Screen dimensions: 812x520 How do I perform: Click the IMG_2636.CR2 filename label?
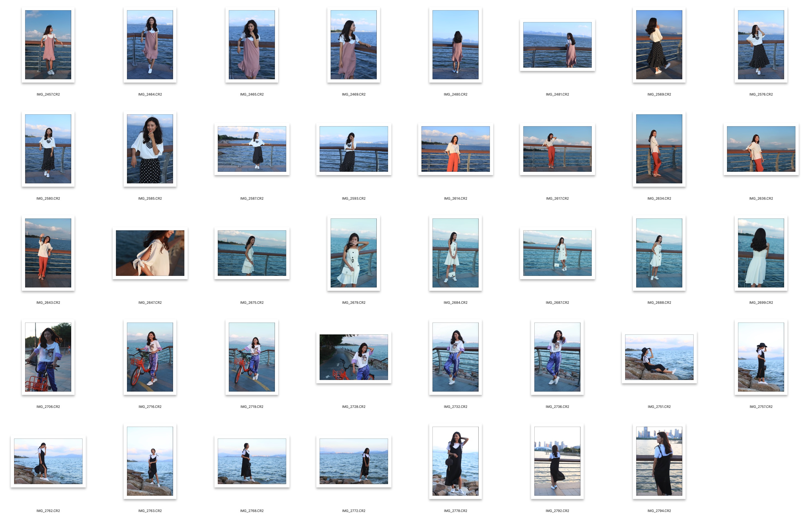coord(761,199)
